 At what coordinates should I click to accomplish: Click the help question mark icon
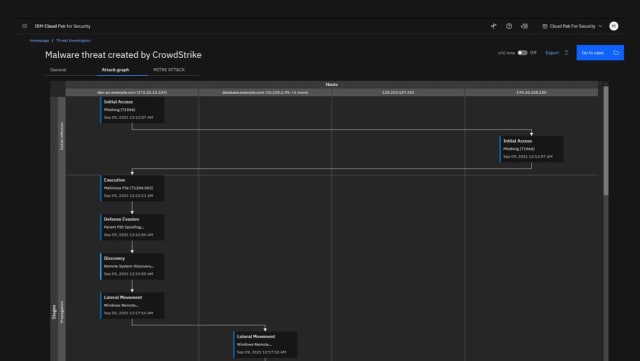pos(509,26)
